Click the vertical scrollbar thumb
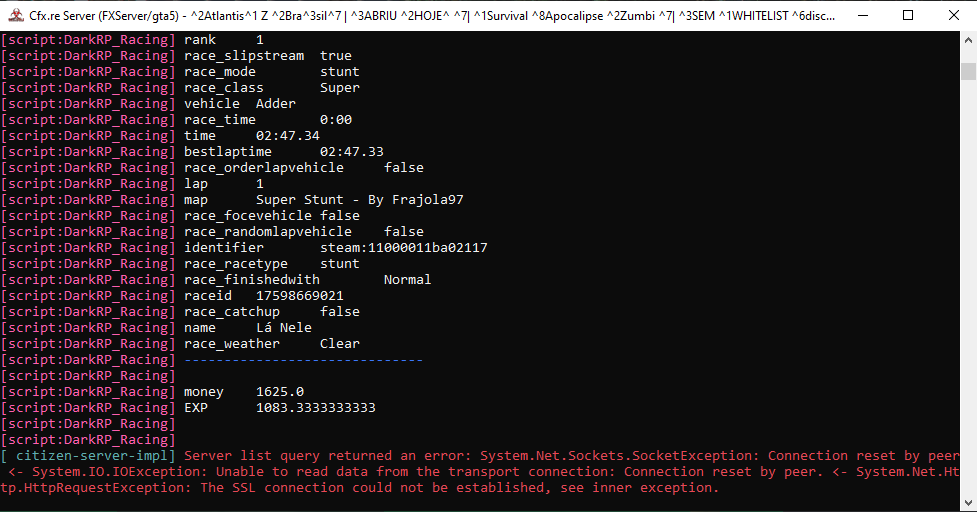977x512 pixels. point(968,71)
